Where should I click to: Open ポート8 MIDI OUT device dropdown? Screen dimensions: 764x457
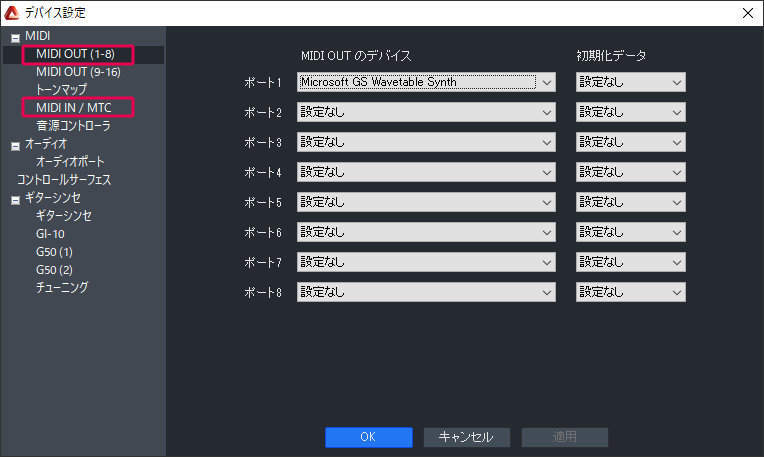pyautogui.click(x=426, y=293)
